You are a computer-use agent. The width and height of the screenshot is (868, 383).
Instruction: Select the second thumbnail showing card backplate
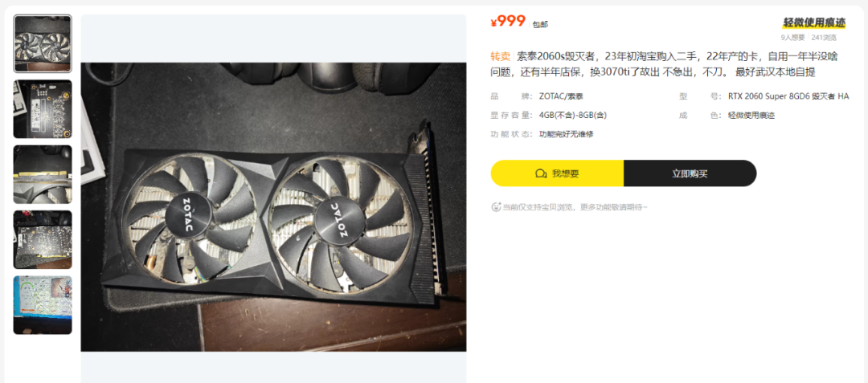pyautogui.click(x=43, y=109)
